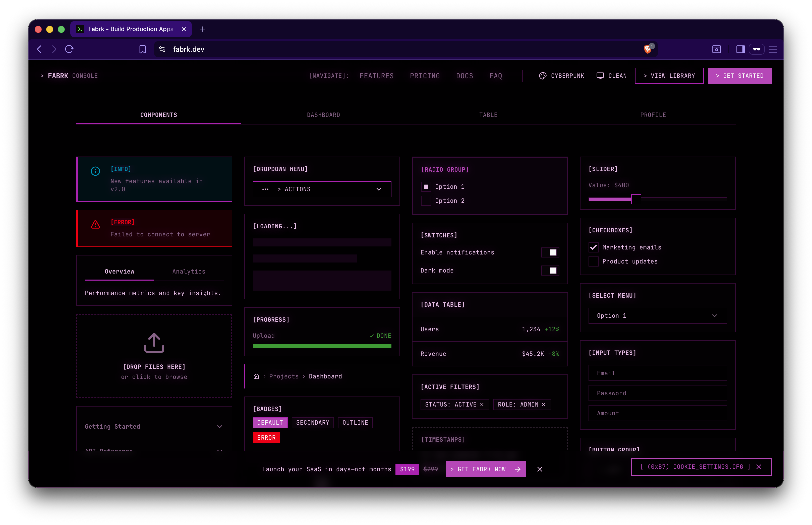Click the slider handle at $400
812x525 pixels.
(x=636, y=199)
